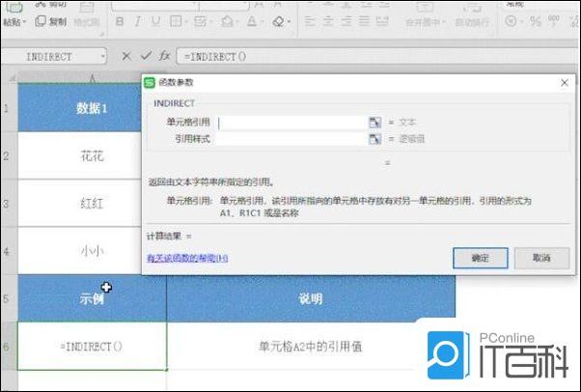This screenshot has width=581, height=392.
Task: Confirm formula with the checkmark icon
Action: tap(146, 56)
